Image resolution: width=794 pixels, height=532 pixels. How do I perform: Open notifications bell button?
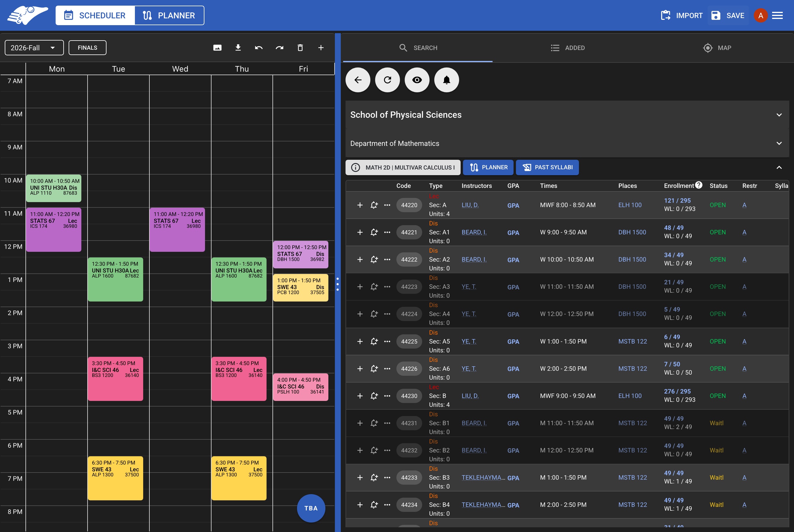447,80
